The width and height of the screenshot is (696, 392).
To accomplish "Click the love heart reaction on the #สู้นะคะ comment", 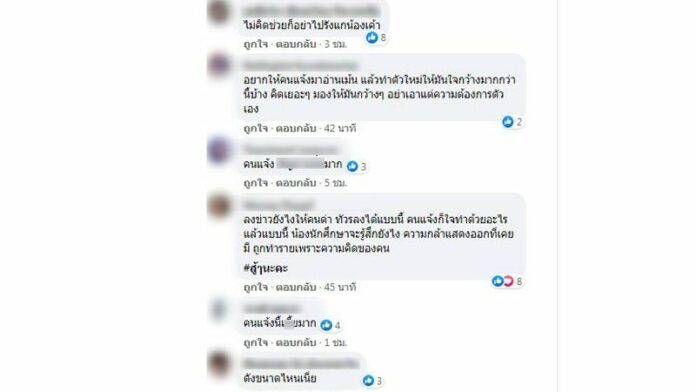I will (508, 281).
